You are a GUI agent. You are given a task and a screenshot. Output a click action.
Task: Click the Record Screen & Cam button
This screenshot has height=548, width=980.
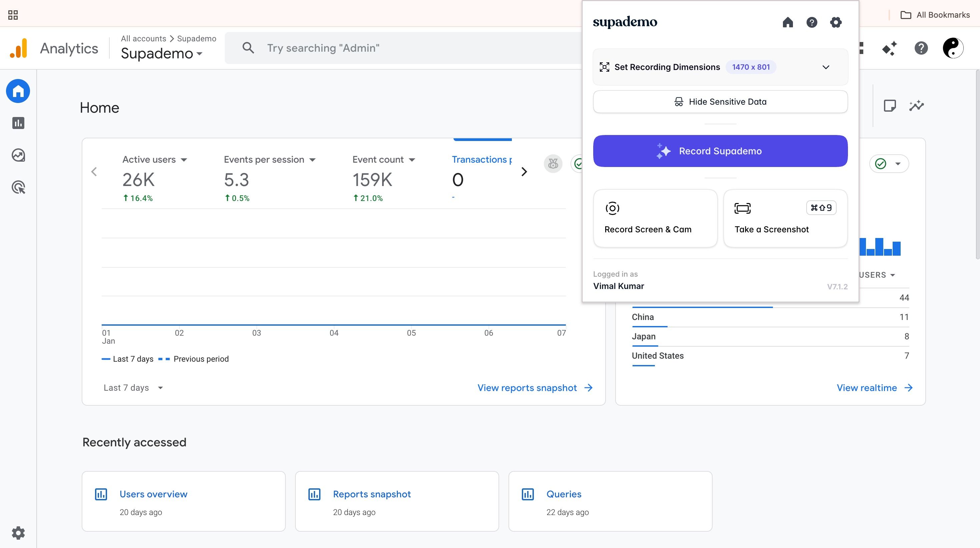pyautogui.click(x=655, y=218)
